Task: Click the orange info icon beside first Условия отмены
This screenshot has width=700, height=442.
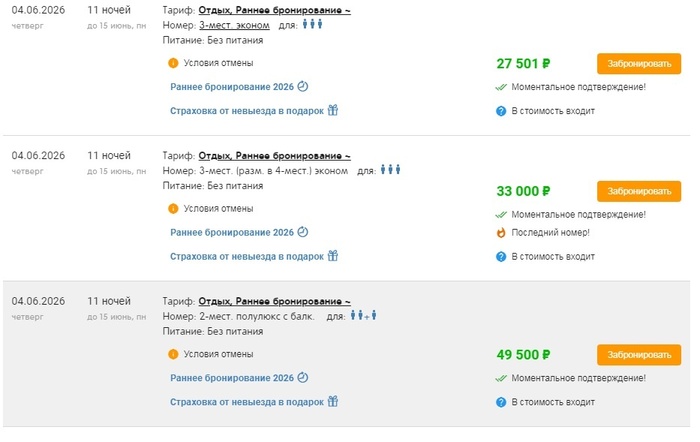Action: point(173,63)
